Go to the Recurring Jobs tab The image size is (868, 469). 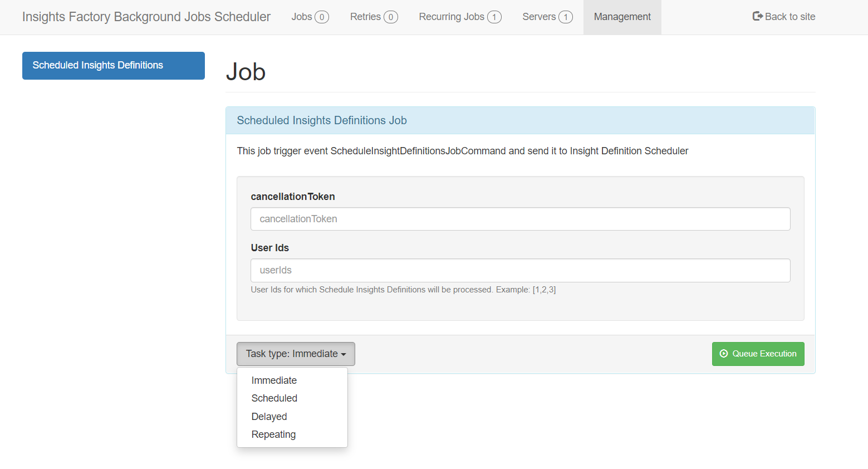click(460, 17)
